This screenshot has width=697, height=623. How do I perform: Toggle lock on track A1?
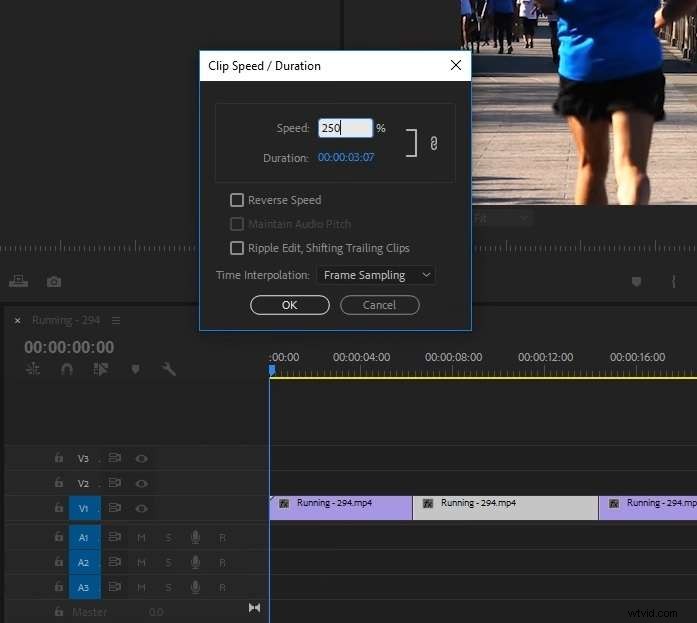pos(59,536)
